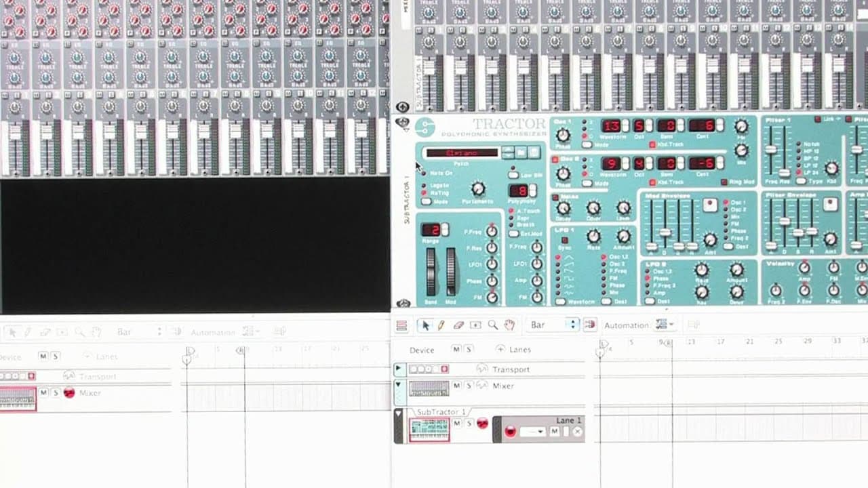
Task: Click the LFO 1 Rate knob
Action: tap(593, 236)
